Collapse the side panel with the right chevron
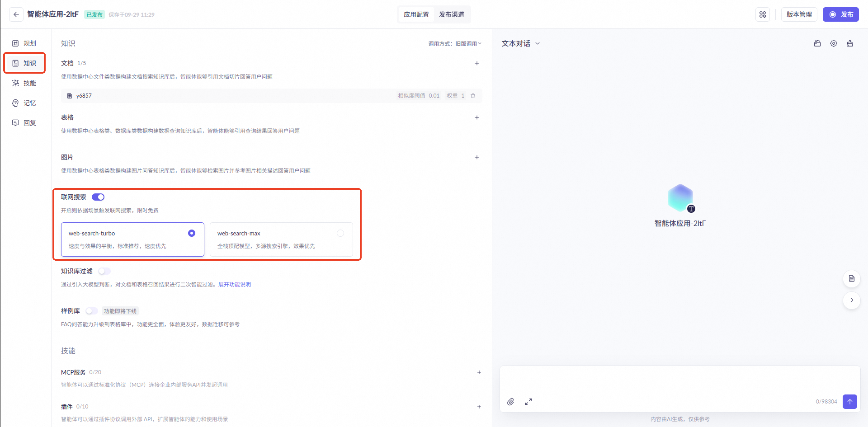 (x=852, y=300)
